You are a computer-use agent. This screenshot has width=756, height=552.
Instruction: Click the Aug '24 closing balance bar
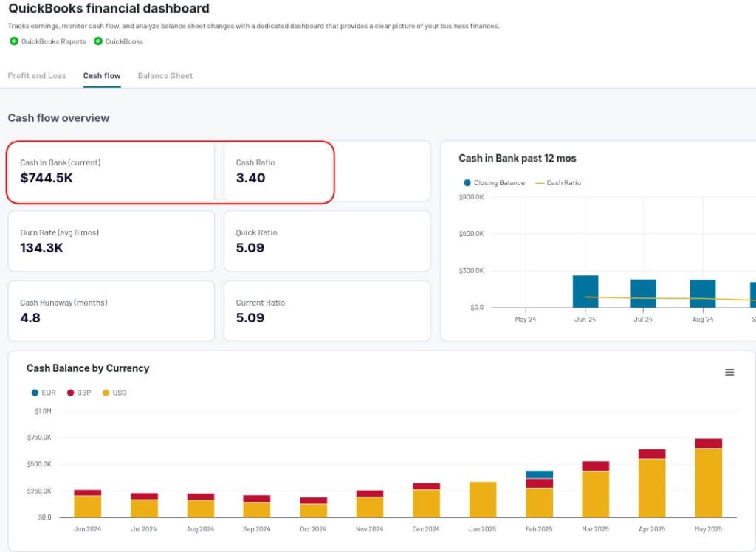click(x=703, y=294)
